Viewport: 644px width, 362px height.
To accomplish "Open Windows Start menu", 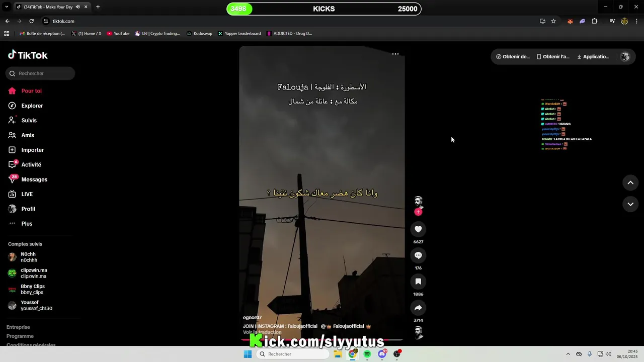I will click(248, 354).
